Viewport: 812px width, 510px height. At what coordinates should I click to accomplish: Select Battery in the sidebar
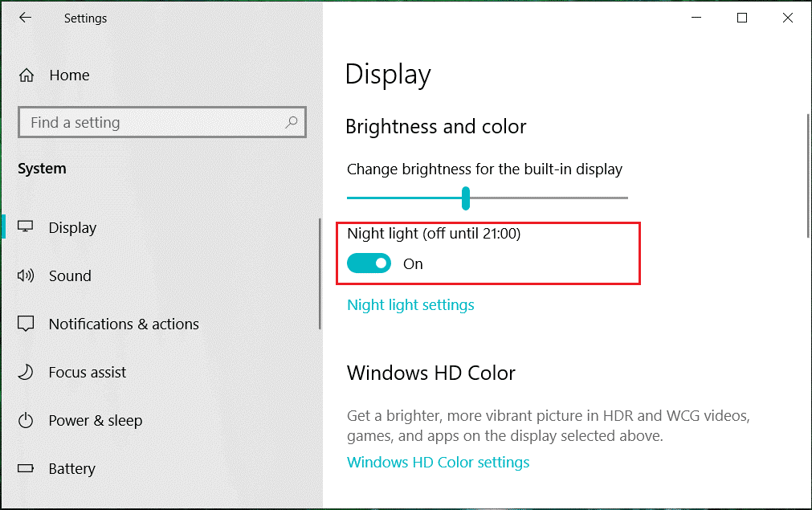tap(72, 468)
